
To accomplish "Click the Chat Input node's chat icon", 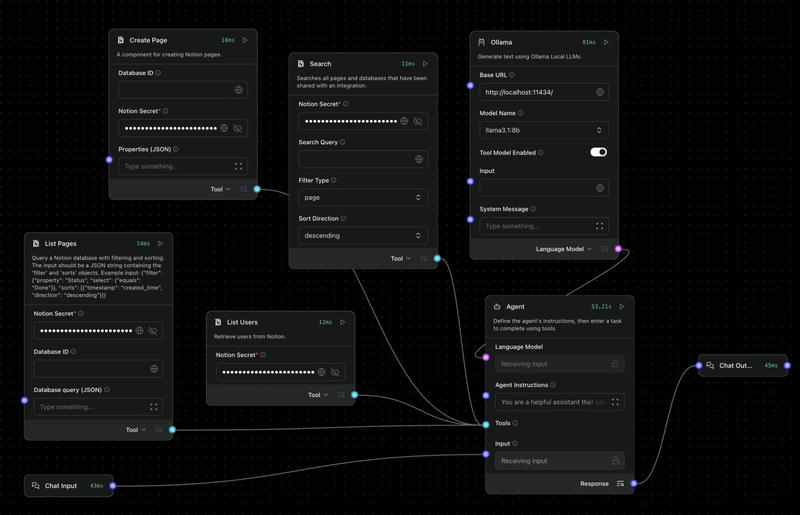I will coord(36,485).
